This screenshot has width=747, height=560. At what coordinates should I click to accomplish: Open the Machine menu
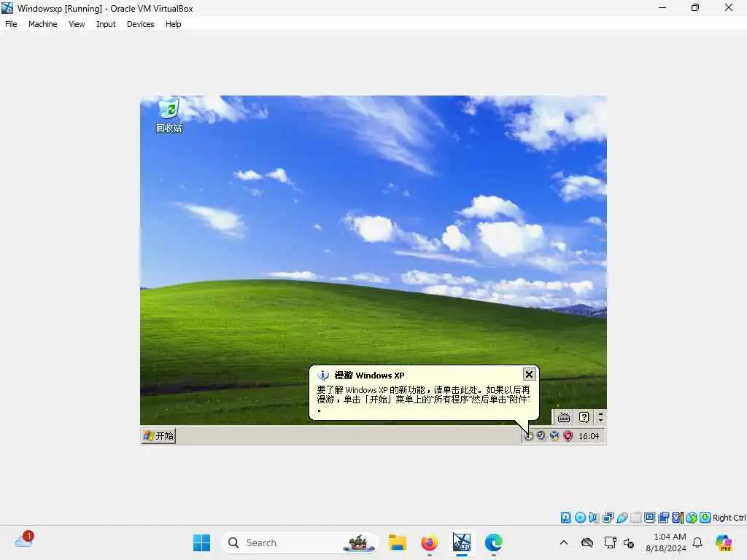click(x=42, y=24)
